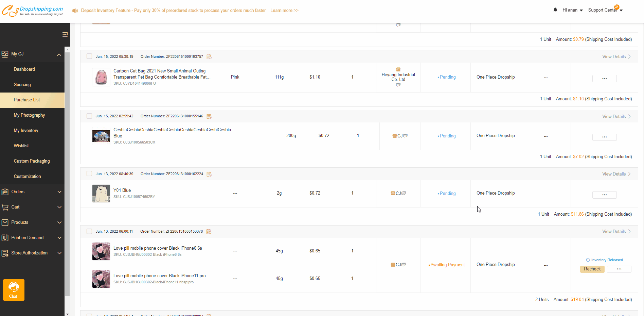Click note icon beside order ZF2206131000155146
The height and width of the screenshot is (316, 644).
pos(209,116)
